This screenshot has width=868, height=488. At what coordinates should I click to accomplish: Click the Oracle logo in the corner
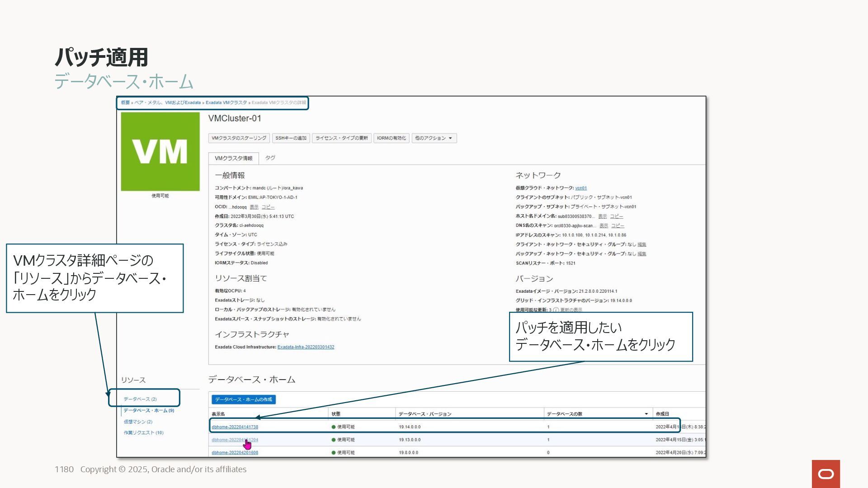tap(826, 474)
